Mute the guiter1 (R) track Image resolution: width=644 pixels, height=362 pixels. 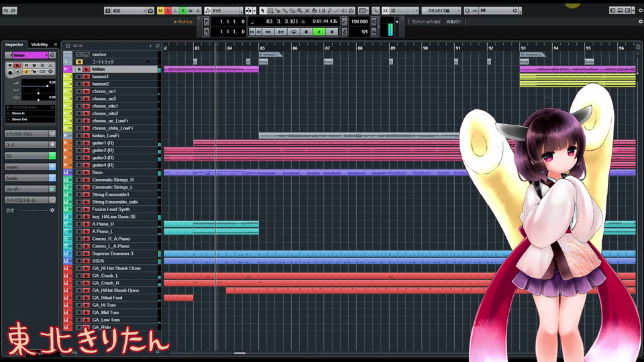coord(79,143)
